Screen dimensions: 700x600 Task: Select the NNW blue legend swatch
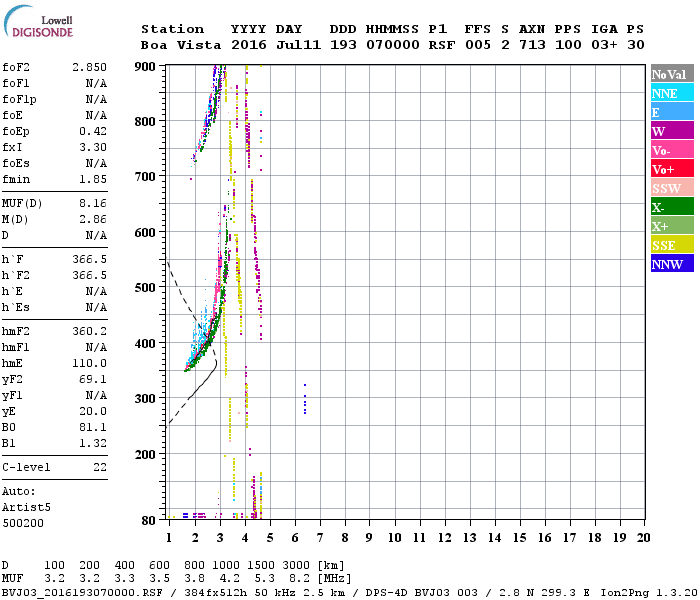coord(672,263)
